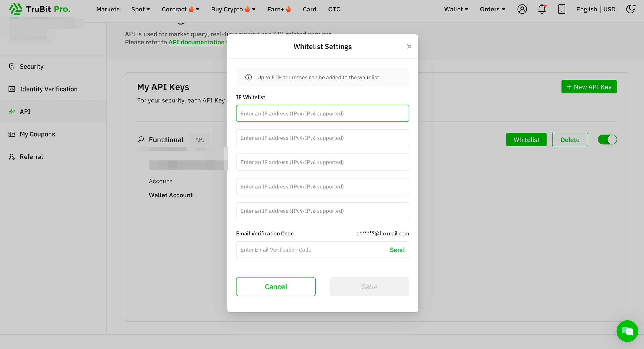The height and width of the screenshot is (349, 644).
Task: Click the Security shield icon in sidebar
Action: tap(12, 66)
